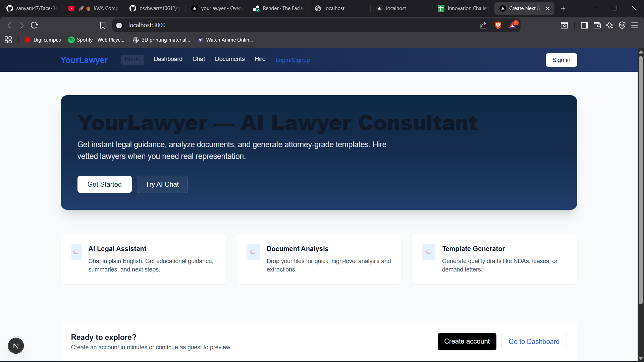
Task: Click the Brave Shields lion icon
Action: click(x=498, y=25)
